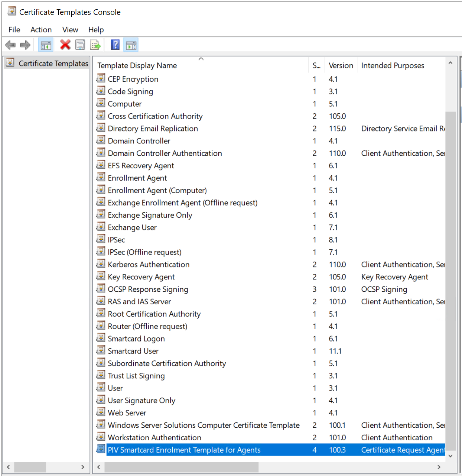This screenshot has width=462, height=476.
Task: Open the File menu
Action: tap(14, 30)
